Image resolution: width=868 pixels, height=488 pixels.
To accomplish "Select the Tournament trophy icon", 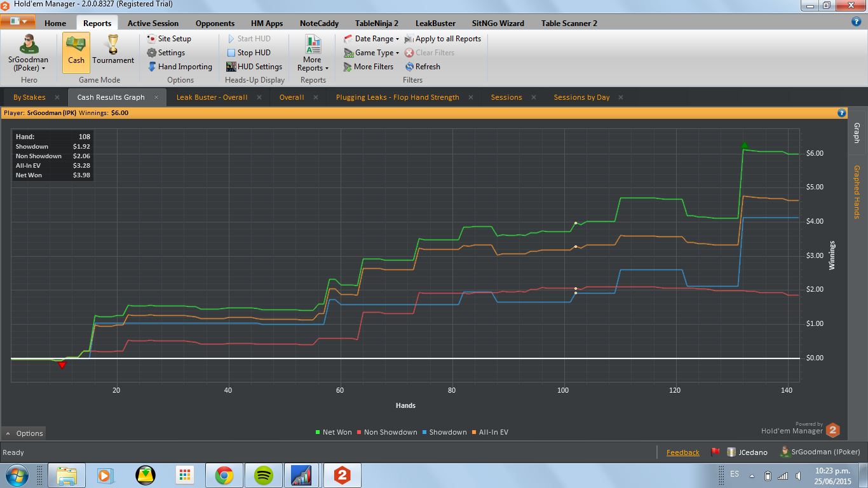I will coord(113,50).
